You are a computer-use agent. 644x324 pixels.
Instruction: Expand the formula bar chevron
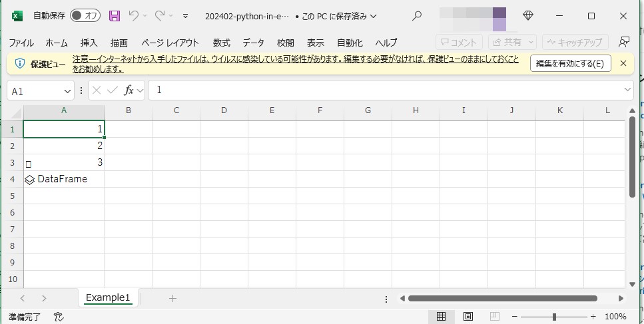click(627, 90)
